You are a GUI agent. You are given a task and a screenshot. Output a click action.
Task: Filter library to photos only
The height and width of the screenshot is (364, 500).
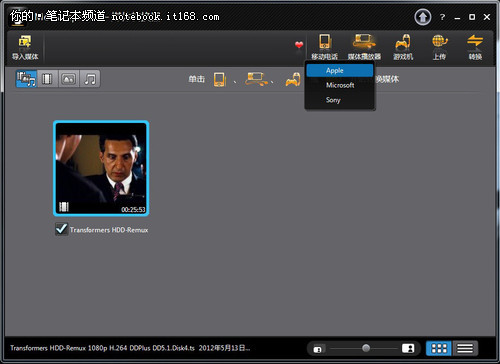coord(69,79)
